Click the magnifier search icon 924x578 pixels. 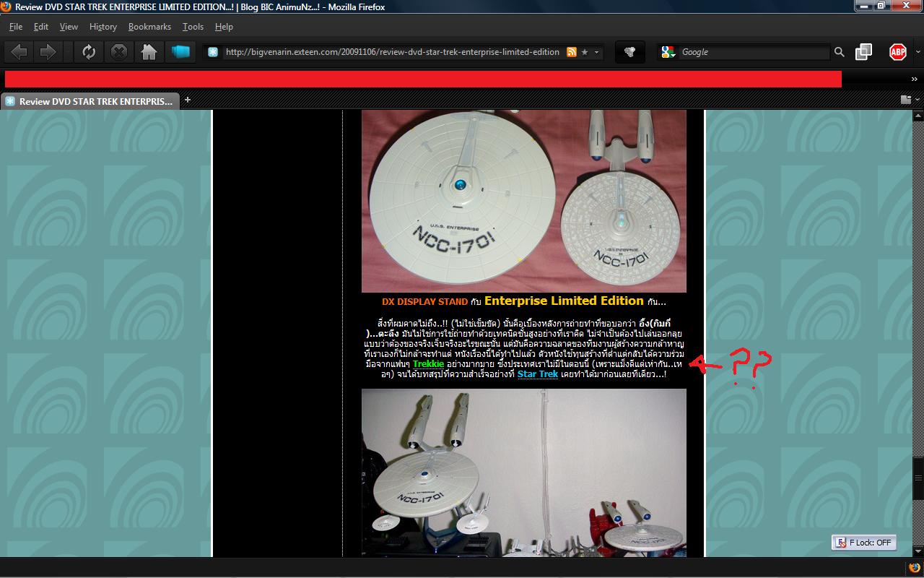(839, 52)
